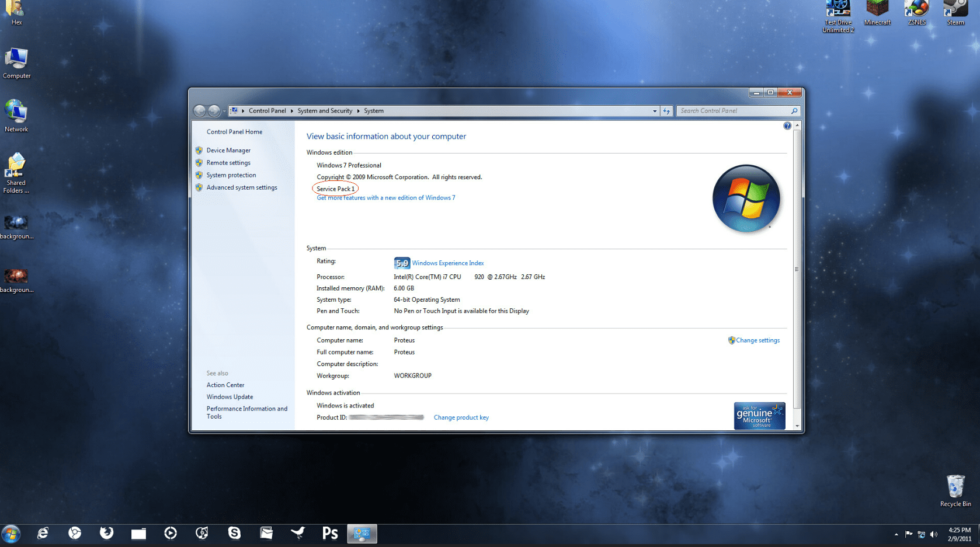Open the Action Center flag in the tray
The width and height of the screenshot is (980, 547).
909,534
